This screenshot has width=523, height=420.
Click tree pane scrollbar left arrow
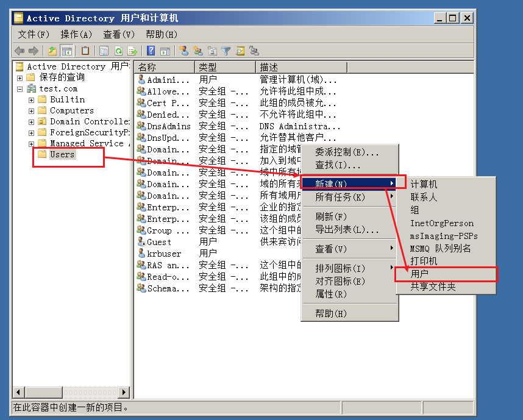tap(19, 393)
